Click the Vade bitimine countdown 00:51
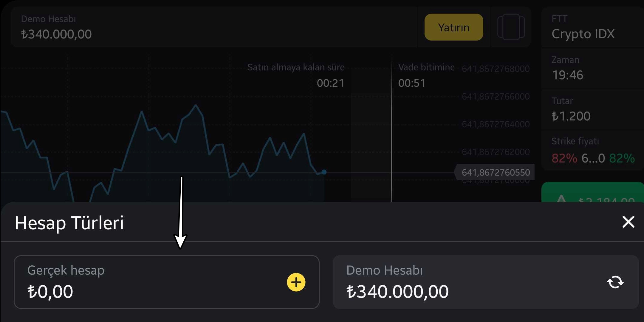 [412, 83]
